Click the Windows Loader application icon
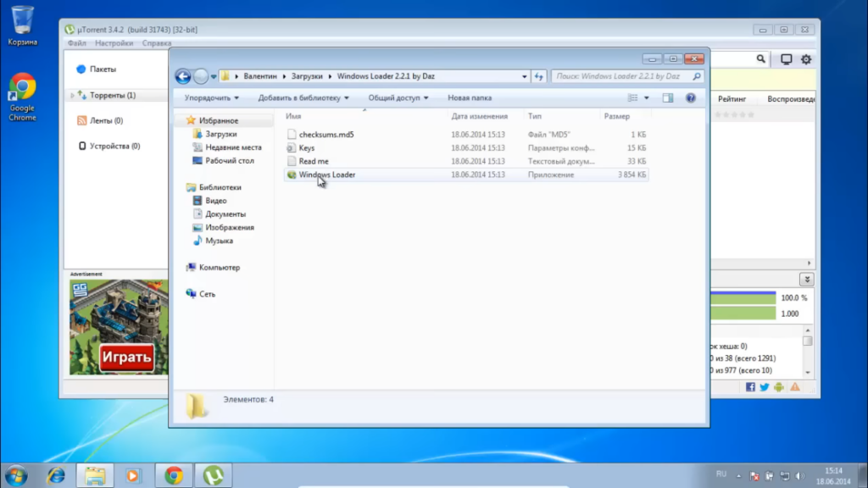This screenshot has height=488, width=868. (292, 175)
